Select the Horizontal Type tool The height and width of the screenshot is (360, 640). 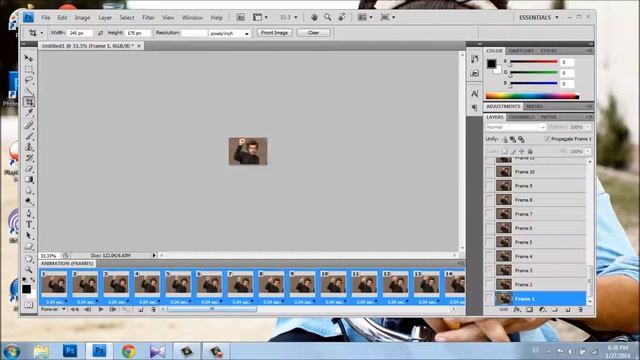29,224
